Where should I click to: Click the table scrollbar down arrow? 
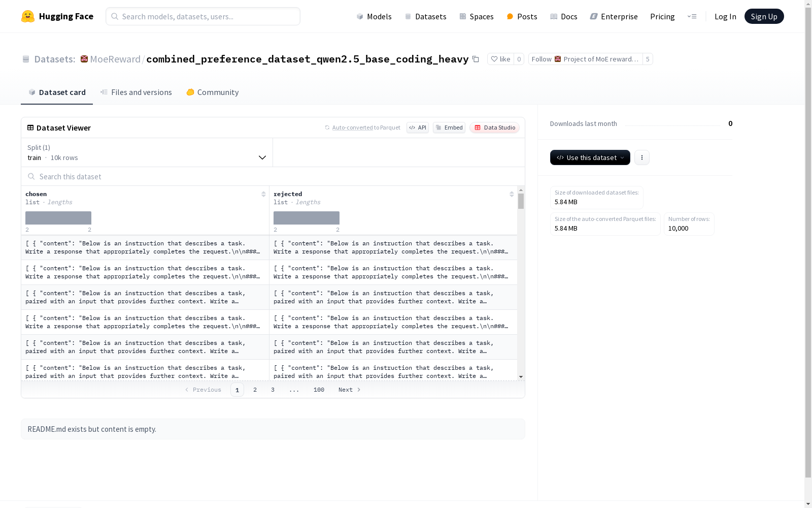click(521, 377)
